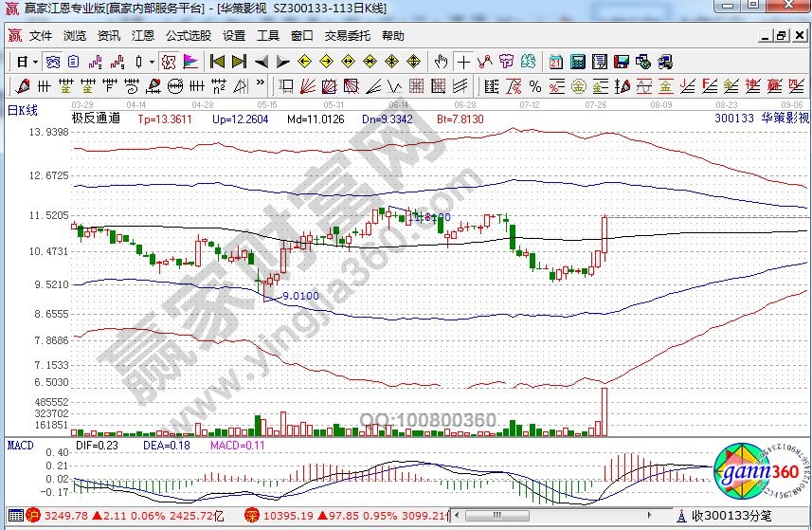
Task: Click the hand pan tool icon
Action: pos(441,62)
